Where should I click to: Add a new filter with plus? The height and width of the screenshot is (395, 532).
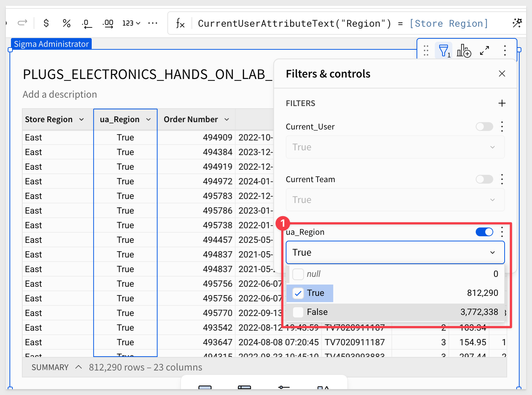(x=502, y=103)
